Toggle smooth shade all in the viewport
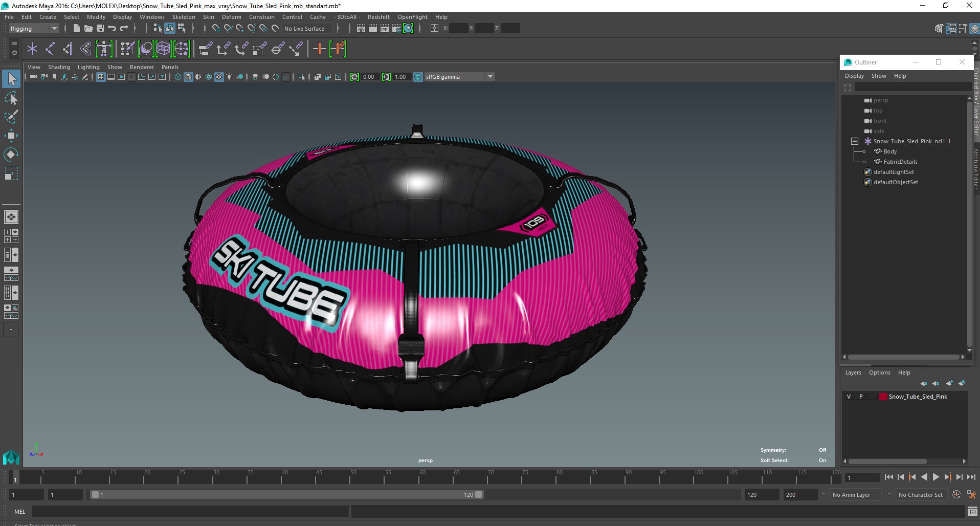 [188, 77]
